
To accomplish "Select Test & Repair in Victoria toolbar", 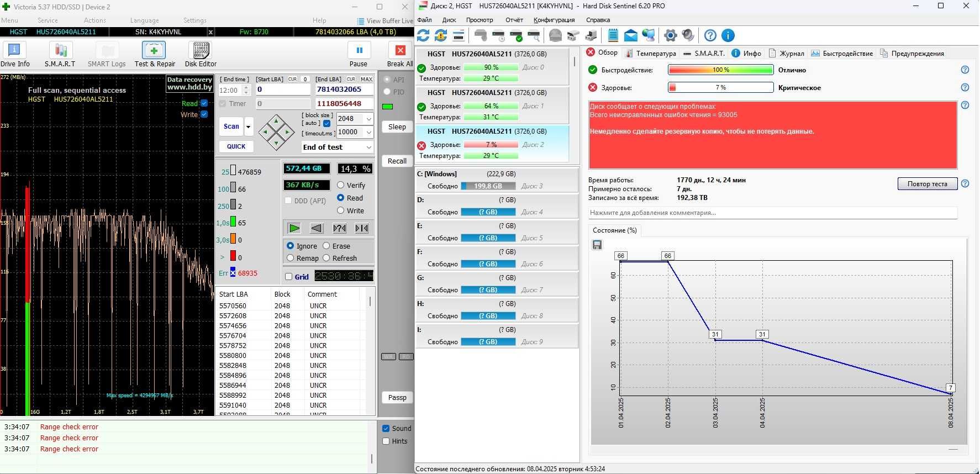I will [x=155, y=55].
